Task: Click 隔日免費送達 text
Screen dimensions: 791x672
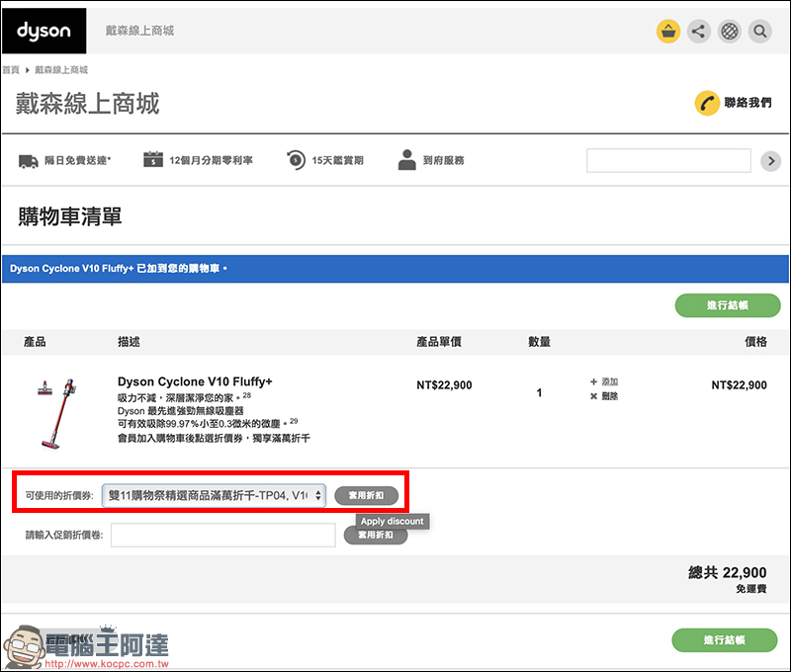Action: tap(78, 160)
